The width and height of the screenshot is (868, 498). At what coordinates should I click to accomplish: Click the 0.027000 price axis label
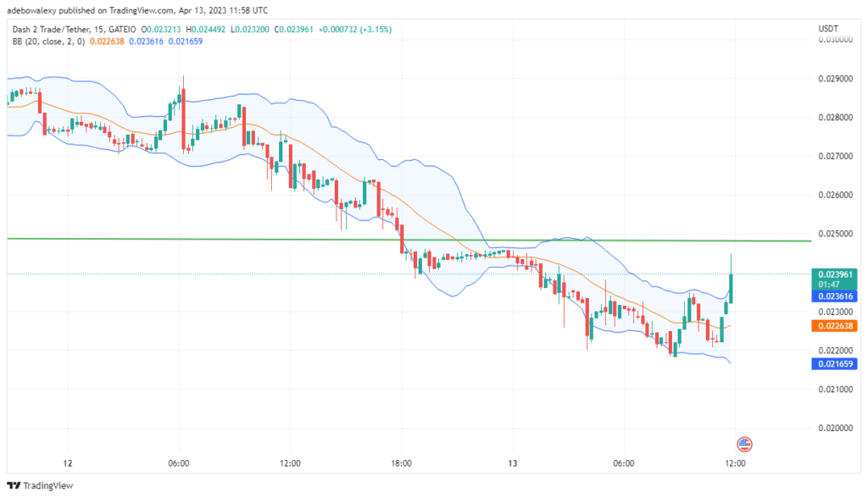click(x=835, y=156)
